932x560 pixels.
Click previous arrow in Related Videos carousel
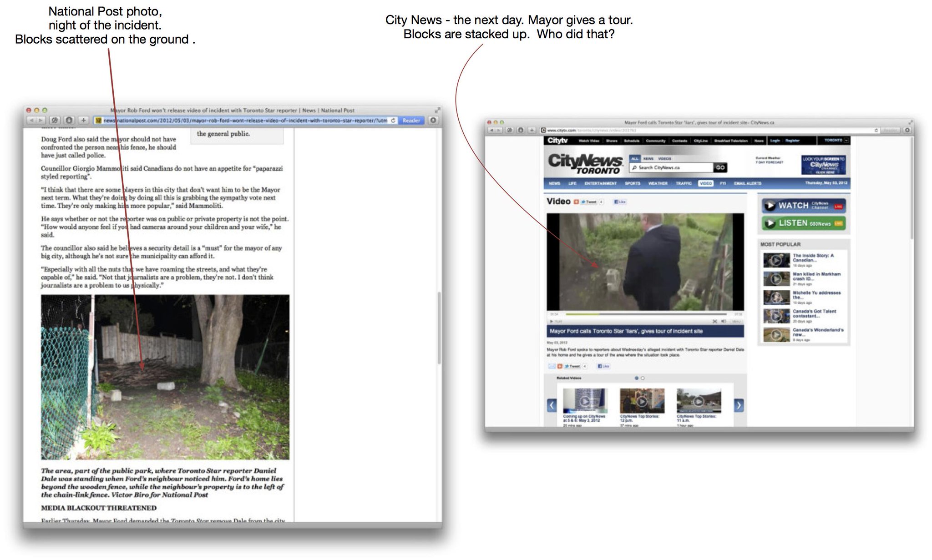pos(552,405)
